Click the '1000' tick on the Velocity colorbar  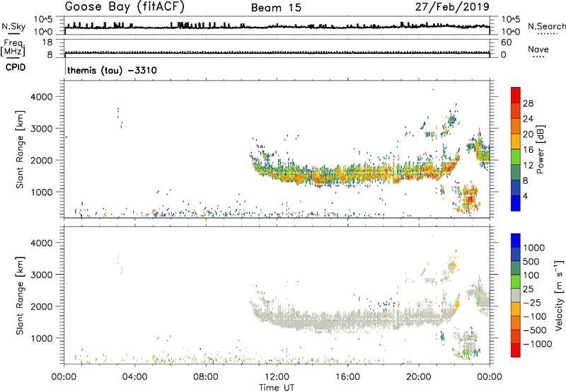tap(533, 248)
